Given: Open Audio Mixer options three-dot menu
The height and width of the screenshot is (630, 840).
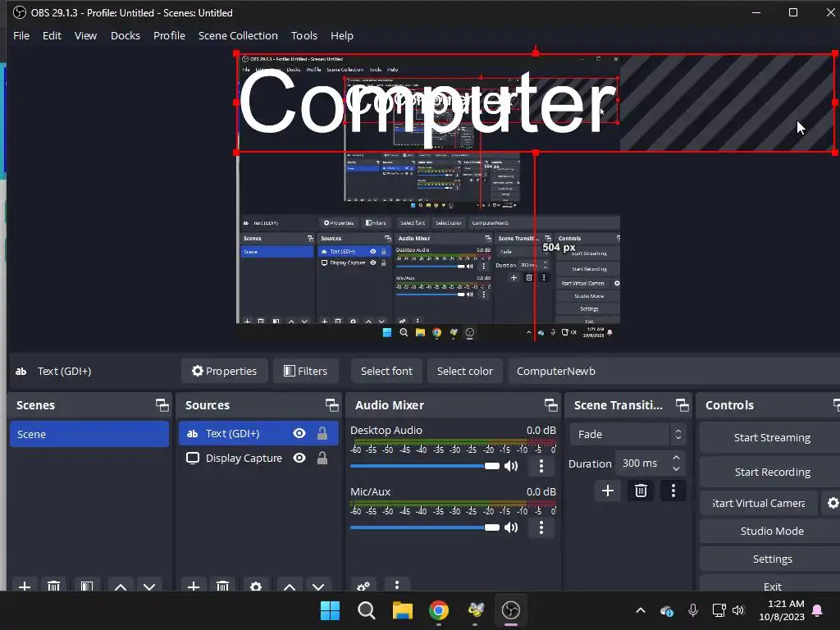Looking at the screenshot, I should (396, 585).
